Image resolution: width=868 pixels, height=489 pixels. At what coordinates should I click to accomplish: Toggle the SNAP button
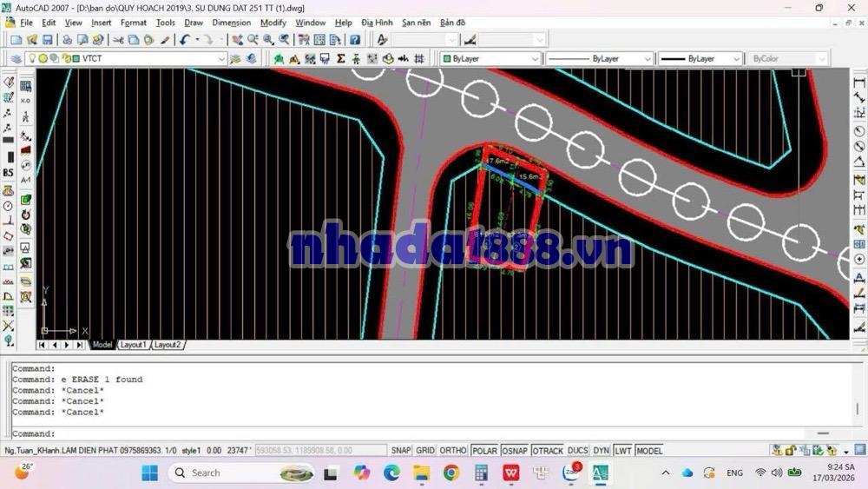(x=400, y=451)
